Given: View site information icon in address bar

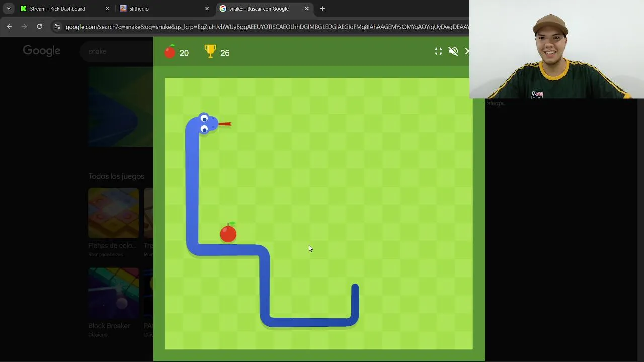Looking at the screenshot, I should [57, 27].
